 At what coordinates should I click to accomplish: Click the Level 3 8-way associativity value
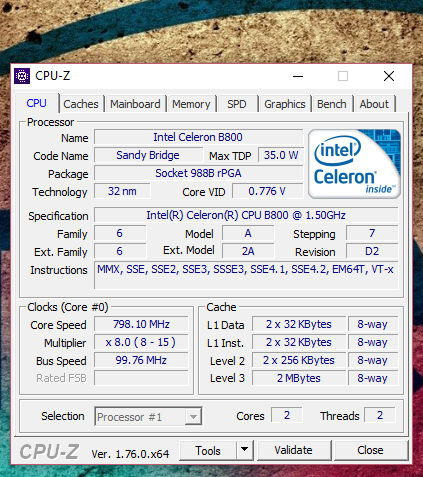[373, 378]
